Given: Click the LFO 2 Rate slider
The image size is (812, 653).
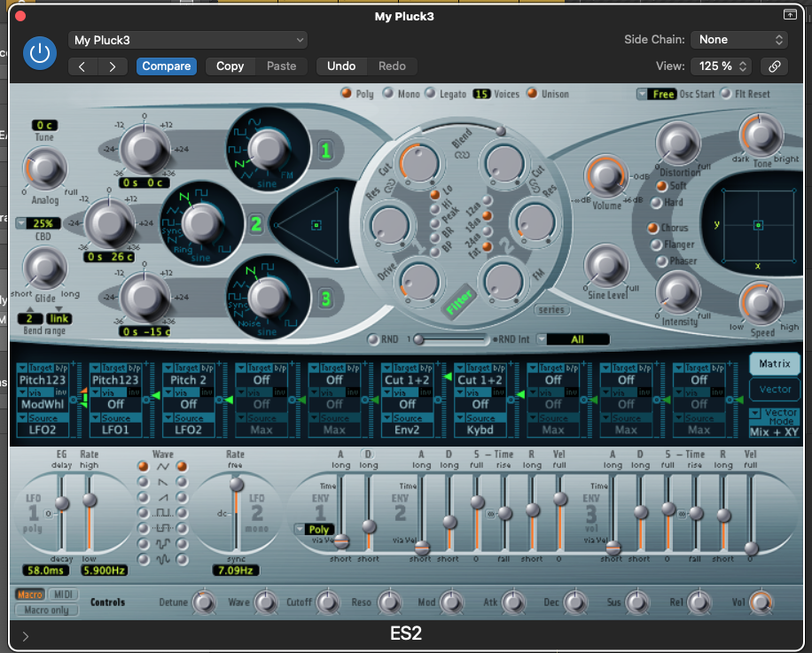Looking at the screenshot, I should (x=236, y=513).
